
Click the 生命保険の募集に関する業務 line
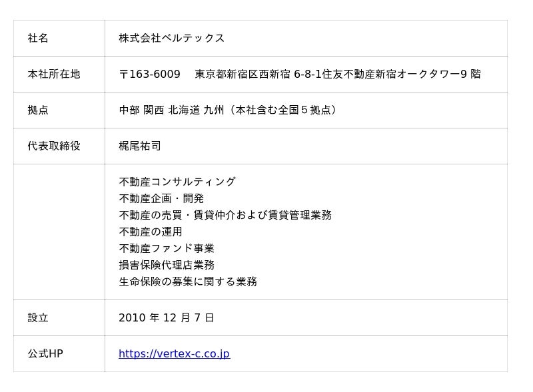coord(188,282)
